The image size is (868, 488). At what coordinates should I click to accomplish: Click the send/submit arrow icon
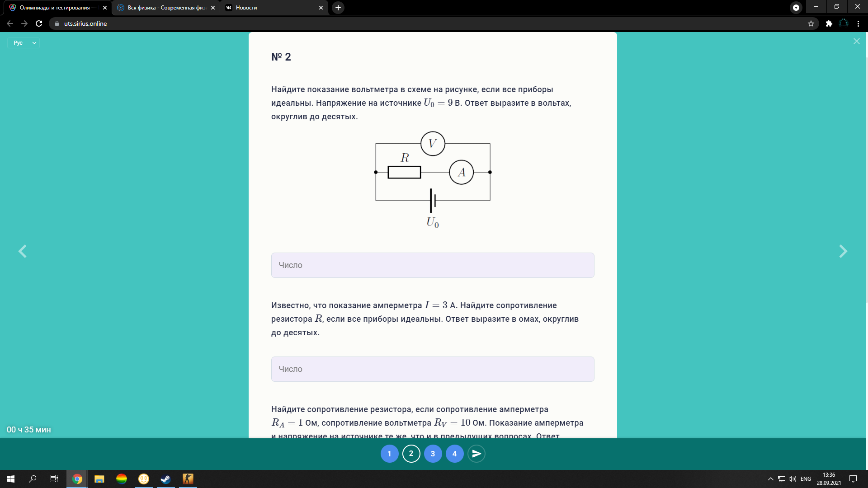point(476,454)
